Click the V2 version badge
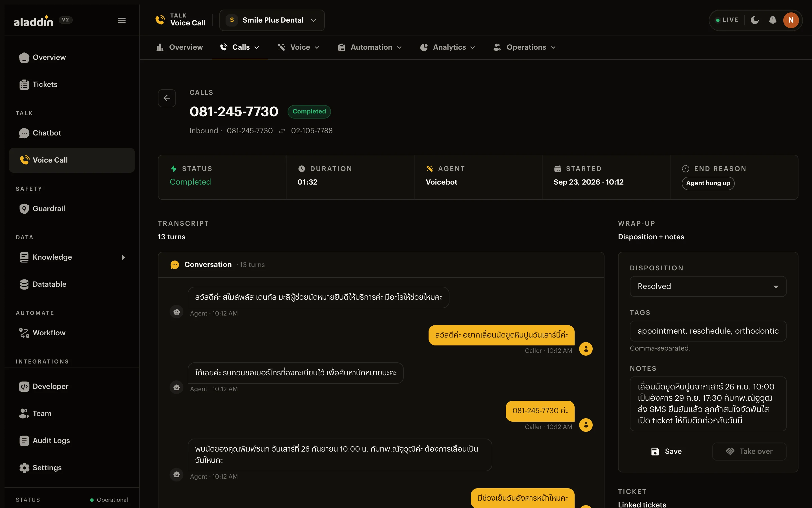Screen dimensions: 812x508 tap(65, 20)
